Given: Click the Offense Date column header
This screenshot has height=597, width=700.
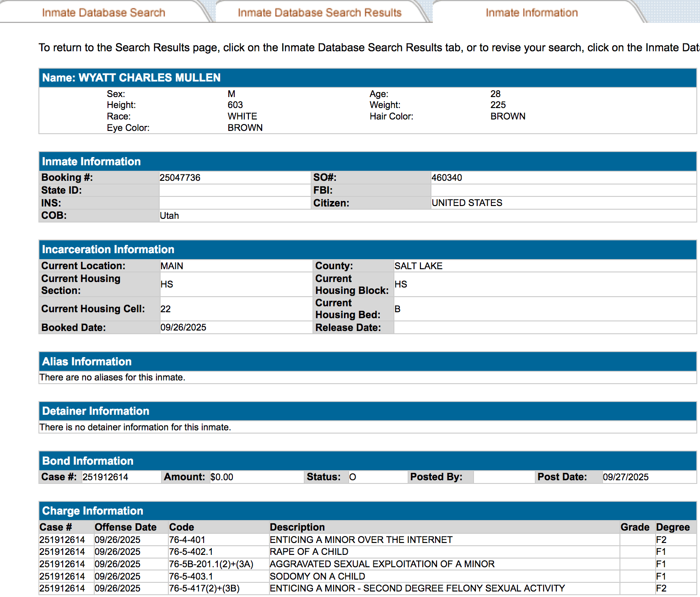Looking at the screenshot, I should click(x=125, y=527).
